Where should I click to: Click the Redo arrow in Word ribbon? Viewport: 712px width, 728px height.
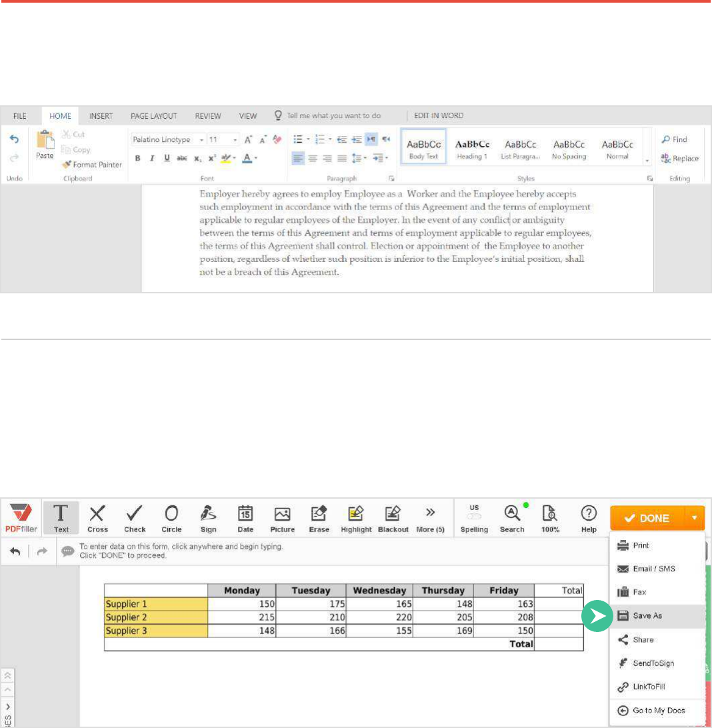(15, 158)
